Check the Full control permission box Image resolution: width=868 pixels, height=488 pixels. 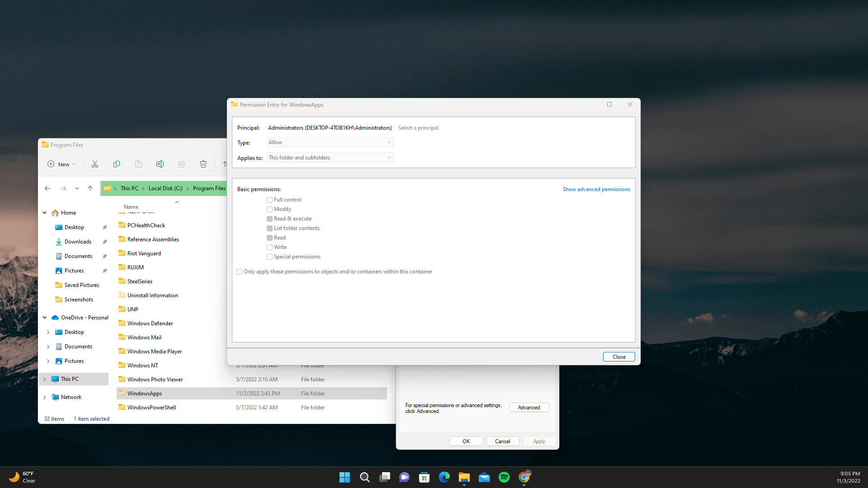coord(270,200)
